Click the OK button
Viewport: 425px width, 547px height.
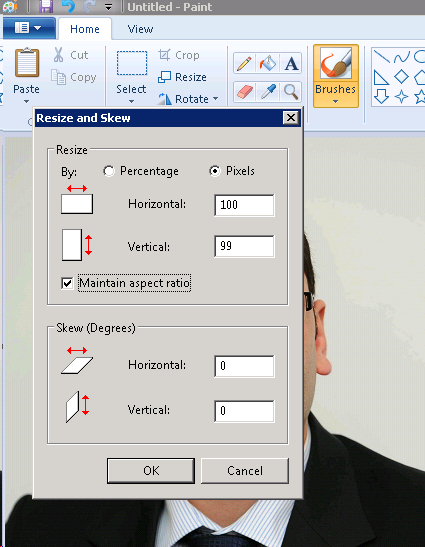[x=151, y=471]
